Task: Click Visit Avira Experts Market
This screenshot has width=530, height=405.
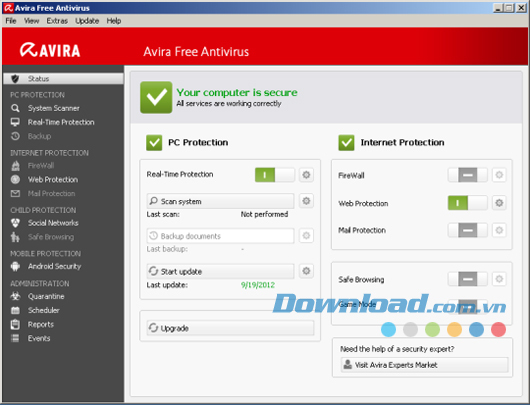Action: click(425, 365)
